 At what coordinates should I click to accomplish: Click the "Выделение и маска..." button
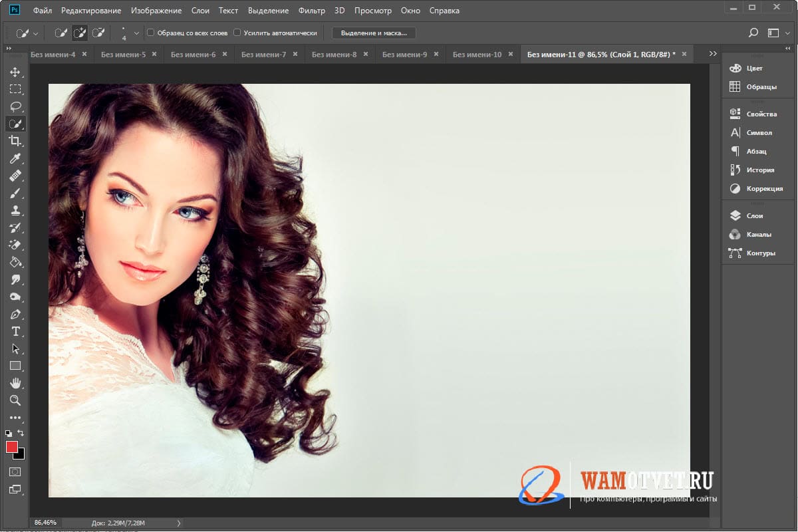coord(374,33)
